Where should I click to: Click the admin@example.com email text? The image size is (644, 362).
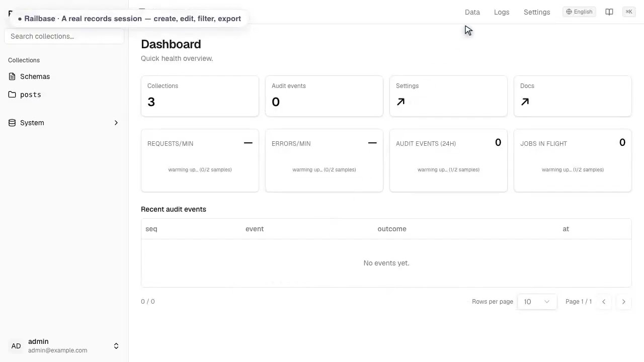(x=58, y=350)
